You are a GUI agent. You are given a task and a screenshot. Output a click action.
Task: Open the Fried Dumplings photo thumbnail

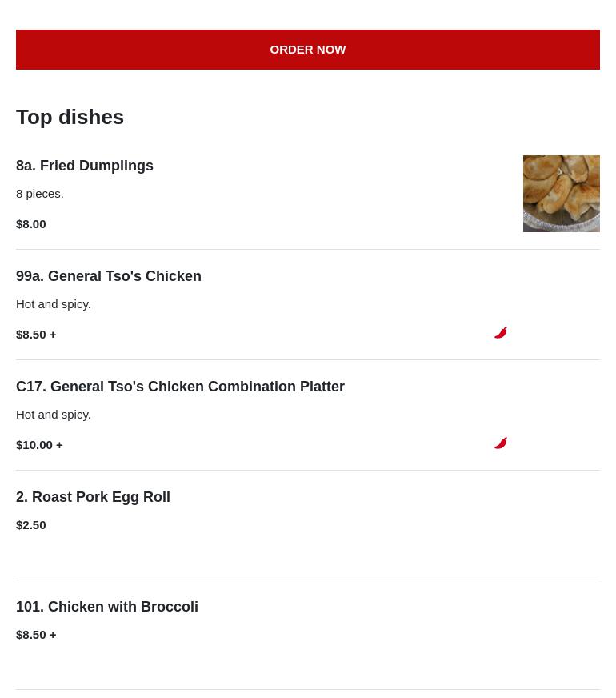[x=561, y=194]
